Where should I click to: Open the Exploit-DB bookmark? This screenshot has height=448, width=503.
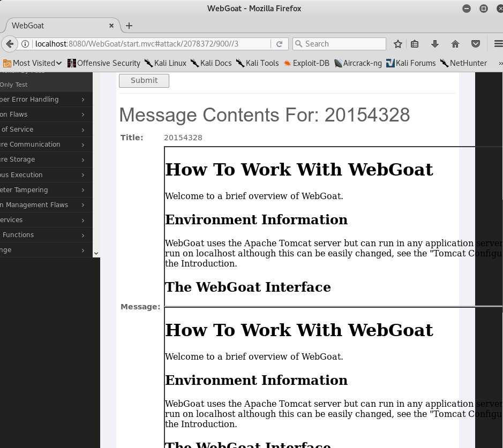point(306,63)
